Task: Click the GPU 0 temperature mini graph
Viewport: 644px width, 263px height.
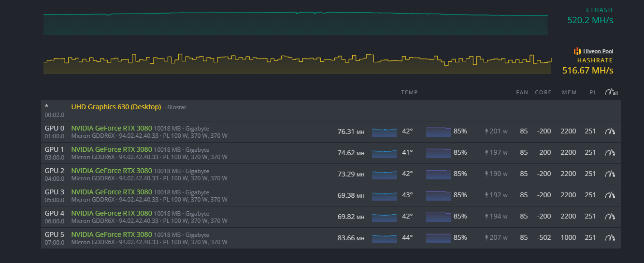Action: [384, 131]
